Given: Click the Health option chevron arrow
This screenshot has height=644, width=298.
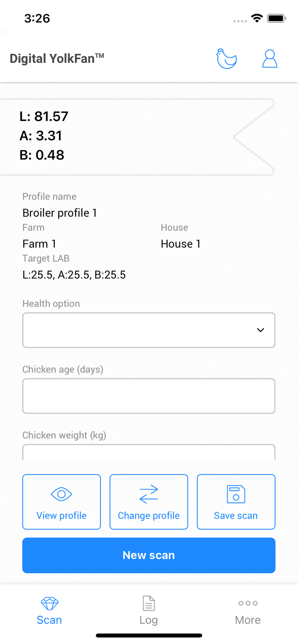Looking at the screenshot, I should click(260, 330).
